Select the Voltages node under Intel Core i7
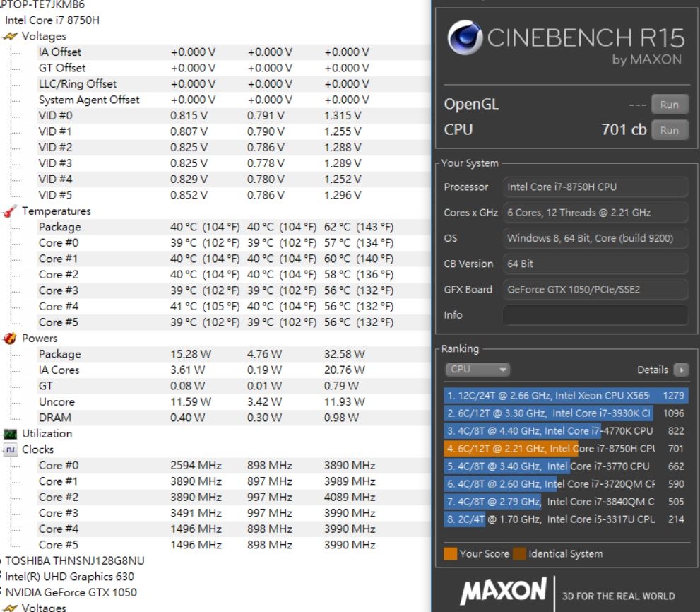This screenshot has height=612, width=700. (44, 36)
